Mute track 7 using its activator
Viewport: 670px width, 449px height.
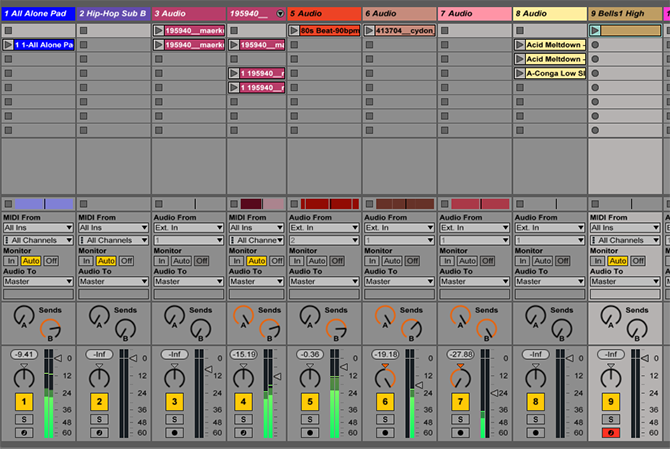[x=459, y=401]
